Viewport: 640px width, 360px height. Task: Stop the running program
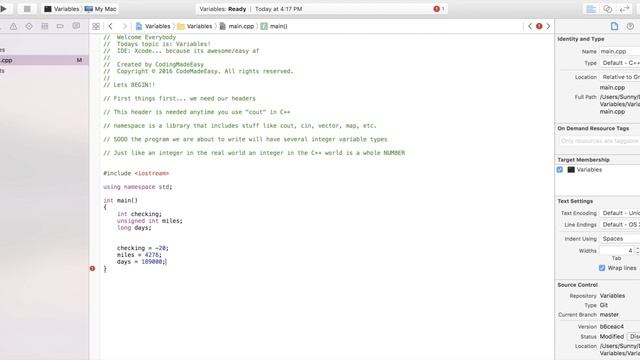27,9
